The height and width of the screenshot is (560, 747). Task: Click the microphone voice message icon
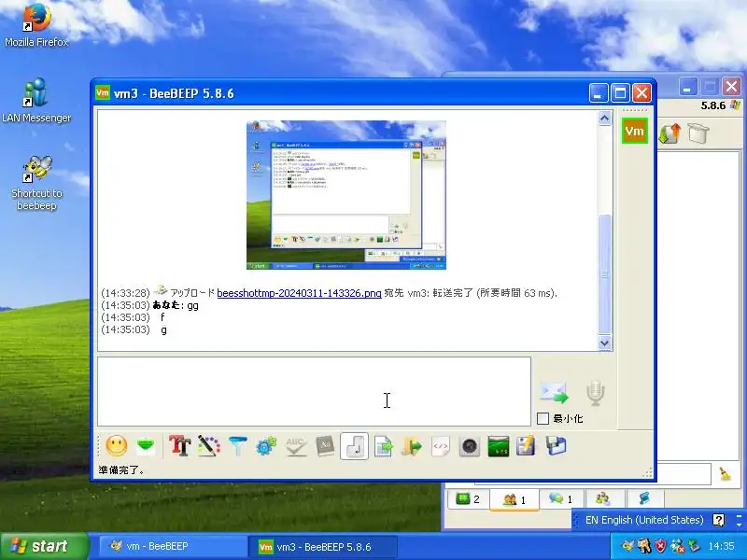[x=596, y=392]
